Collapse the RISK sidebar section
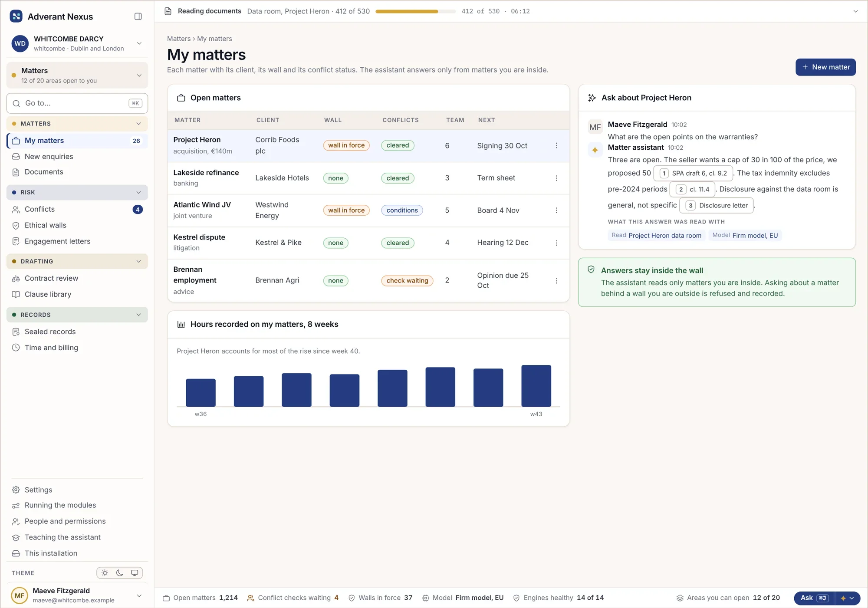868x608 pixels. pyautogui.click(x=77, y=192)
